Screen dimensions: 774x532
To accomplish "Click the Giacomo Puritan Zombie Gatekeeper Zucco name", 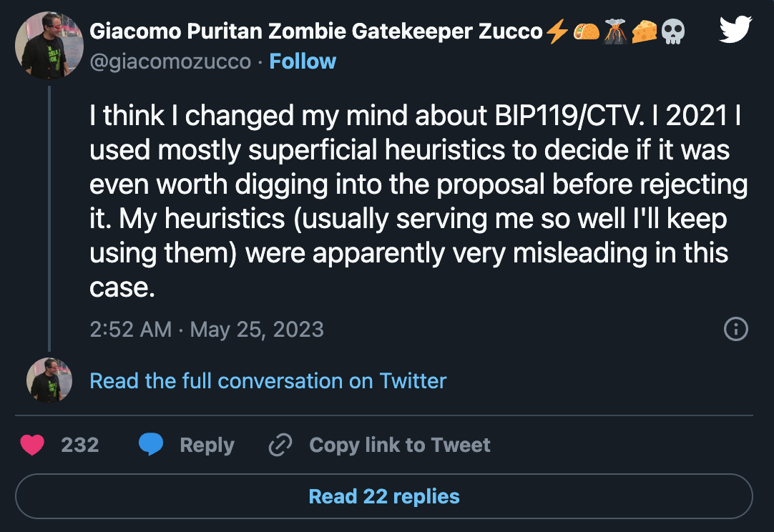I will pyautogui.click(x=315, y=31).
